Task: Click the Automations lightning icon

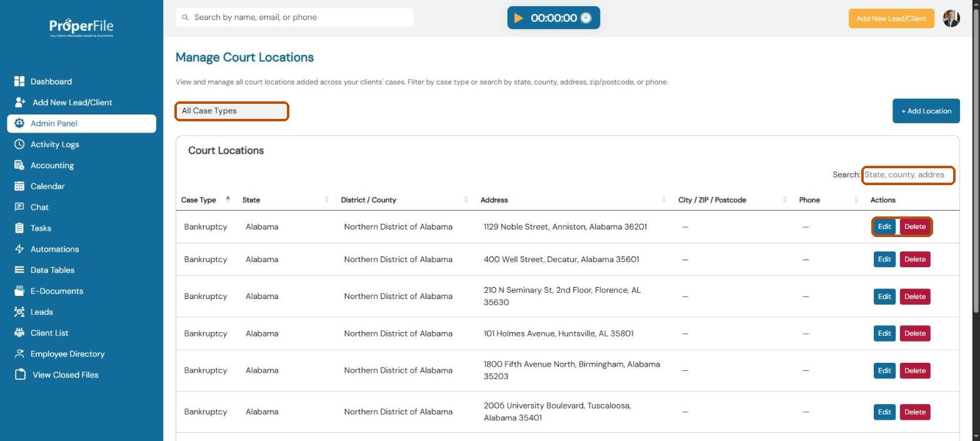Action: coord(19,249)
